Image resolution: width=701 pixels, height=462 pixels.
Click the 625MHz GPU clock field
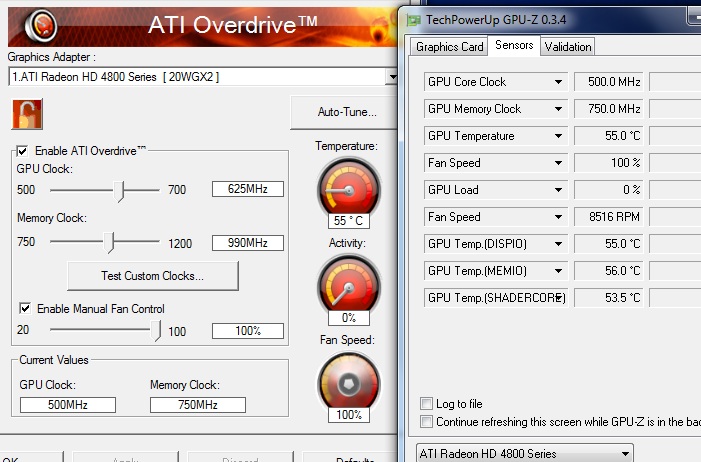coord(248,189)
